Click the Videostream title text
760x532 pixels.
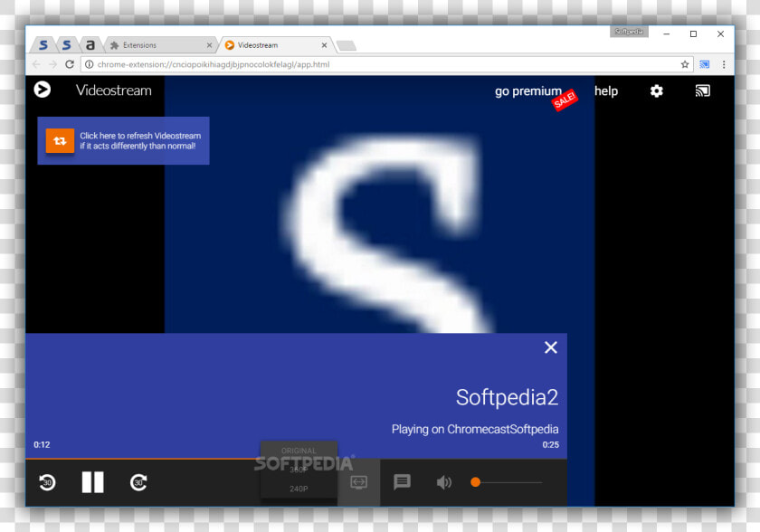[x=113, y=90]
